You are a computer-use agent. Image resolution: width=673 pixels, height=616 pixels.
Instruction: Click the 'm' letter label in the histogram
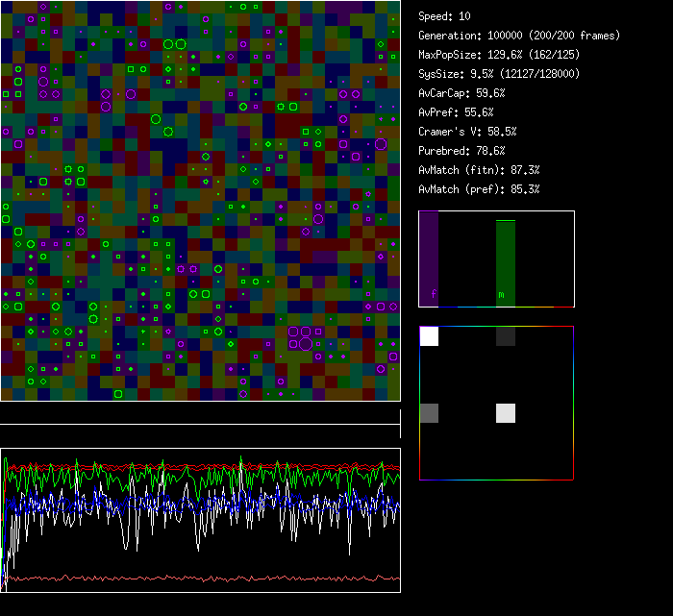click(x=501, y=295)
